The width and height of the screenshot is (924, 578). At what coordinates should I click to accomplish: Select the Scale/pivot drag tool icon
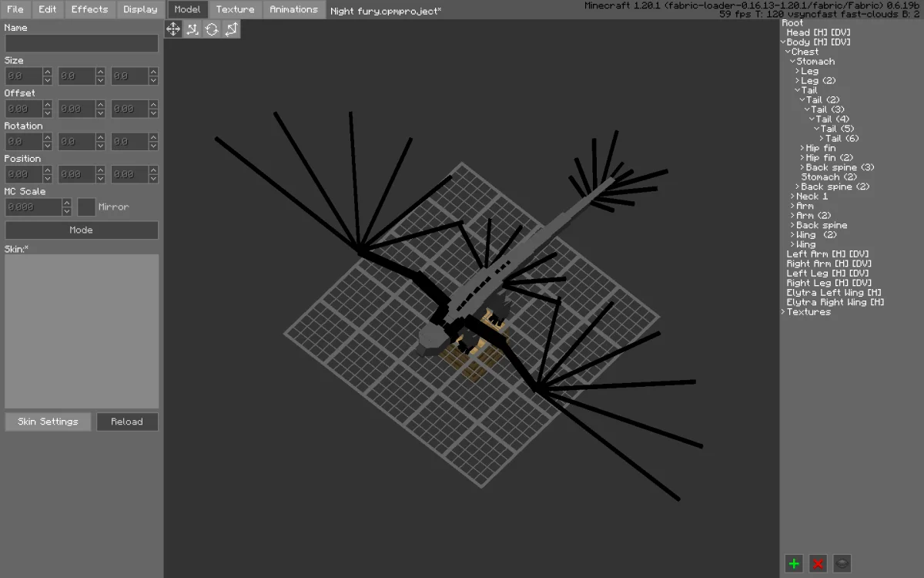[231, 29]
